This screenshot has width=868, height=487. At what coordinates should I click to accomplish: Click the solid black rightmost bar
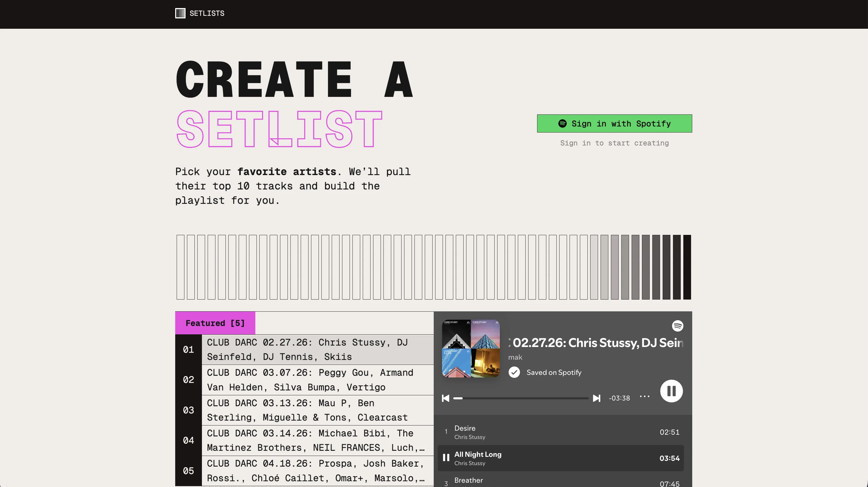tap(687, 267)
